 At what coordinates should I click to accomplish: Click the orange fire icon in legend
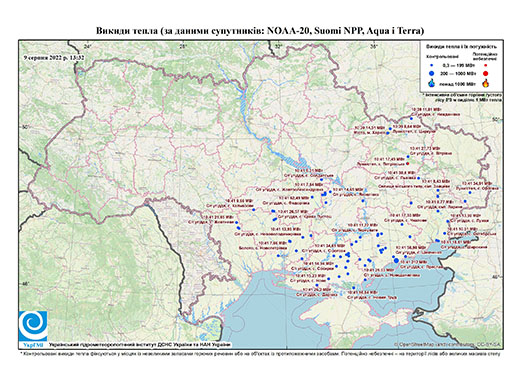[x=486, y=83]
